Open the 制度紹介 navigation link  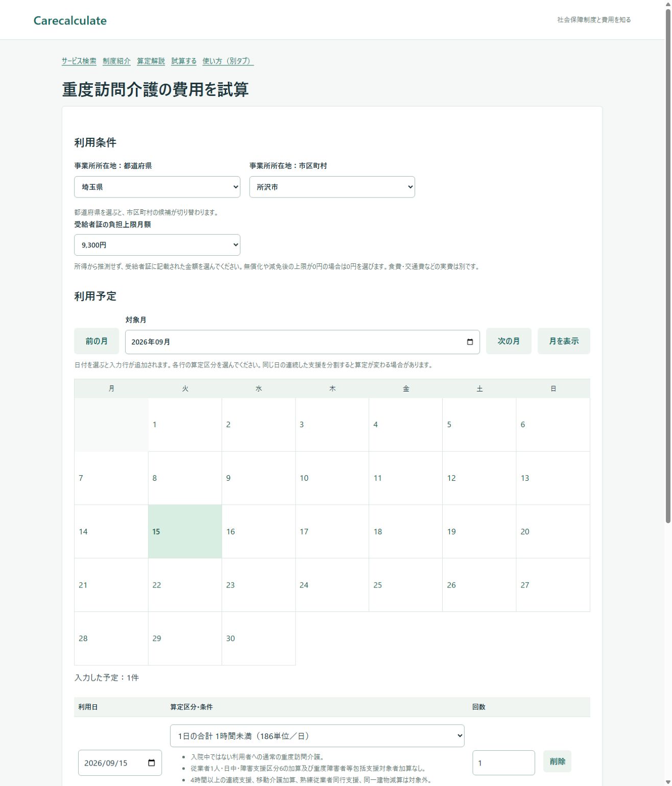(x=116, y=61)
